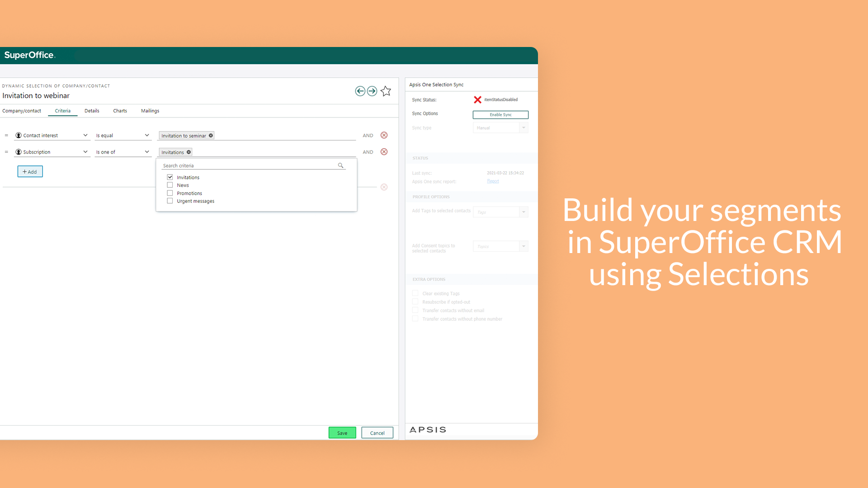This screenshot has width=868, height=488.
Task: Click the Add criteria button
Action: click(30, 172)
